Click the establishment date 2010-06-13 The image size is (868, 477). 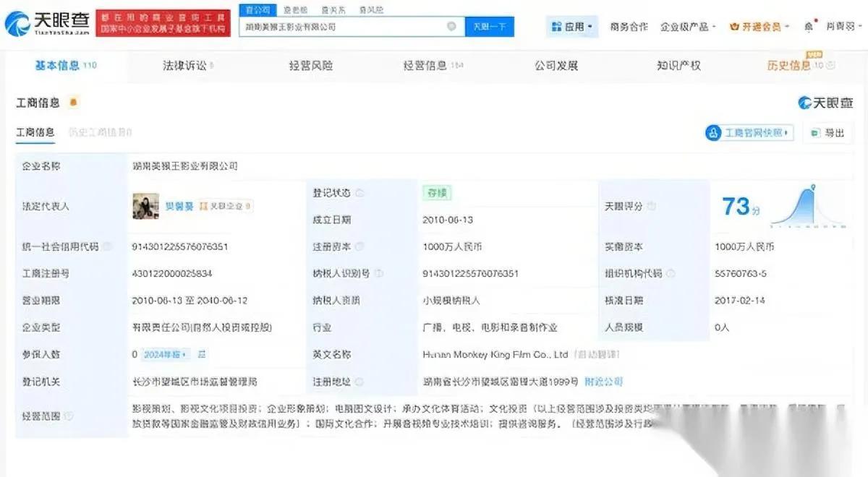[448, 220]
